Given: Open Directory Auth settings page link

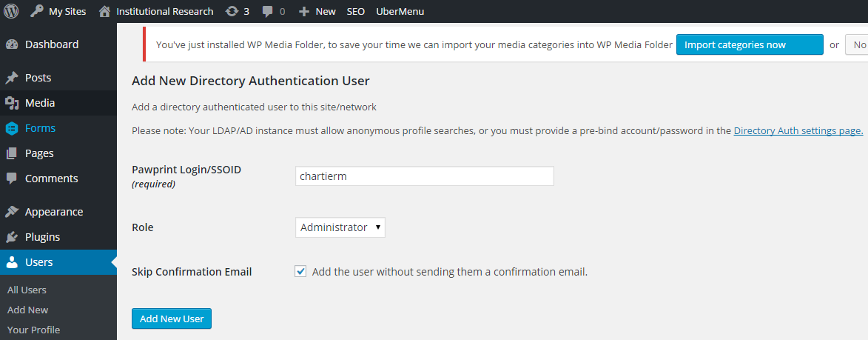Looking at the screenshot, I should click(798, 130).
